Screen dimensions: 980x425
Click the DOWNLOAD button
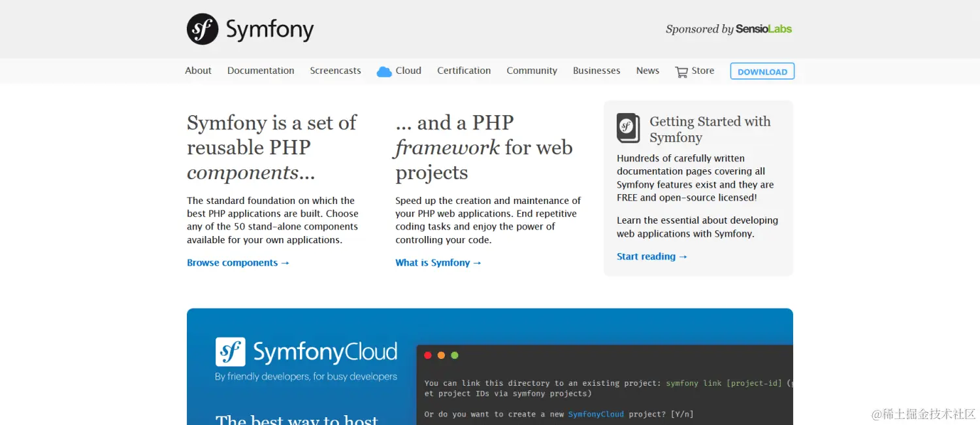[762, 71]
